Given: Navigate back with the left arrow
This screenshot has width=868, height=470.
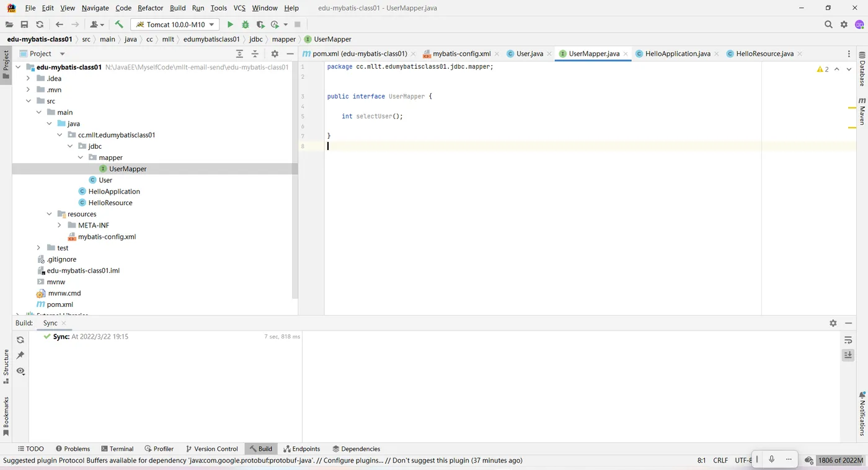Looking at the screenshot, I should coord(60,24).
